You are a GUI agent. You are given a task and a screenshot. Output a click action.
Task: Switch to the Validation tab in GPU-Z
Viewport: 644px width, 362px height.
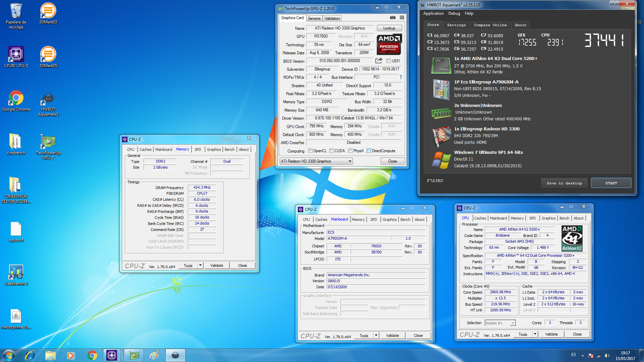point(332,18)
